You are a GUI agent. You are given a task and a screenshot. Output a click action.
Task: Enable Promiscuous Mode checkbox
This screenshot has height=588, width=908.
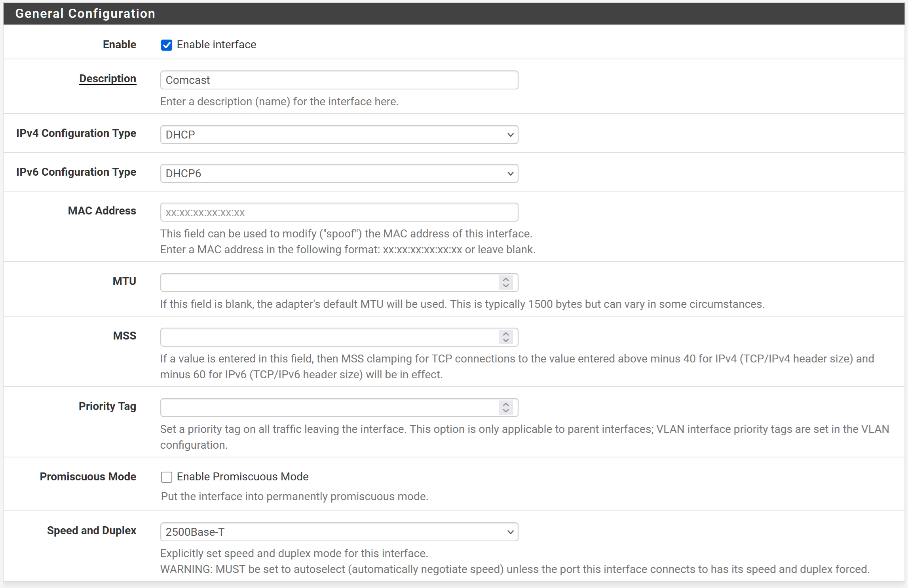click(167, 477)
